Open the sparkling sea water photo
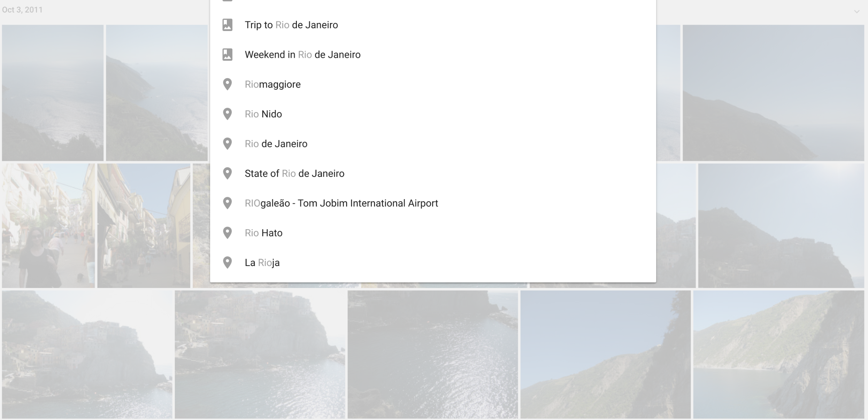 (x=432, y=354)
